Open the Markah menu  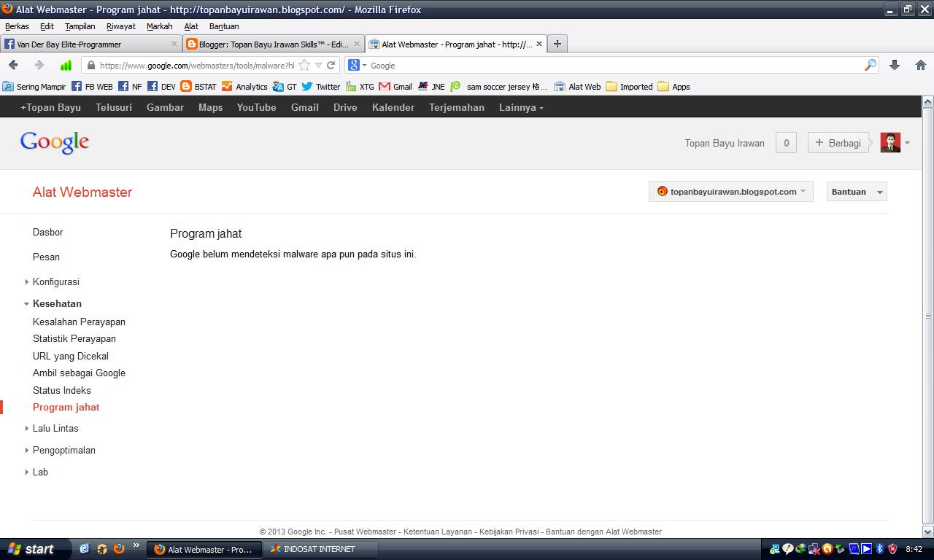[160, 26]
